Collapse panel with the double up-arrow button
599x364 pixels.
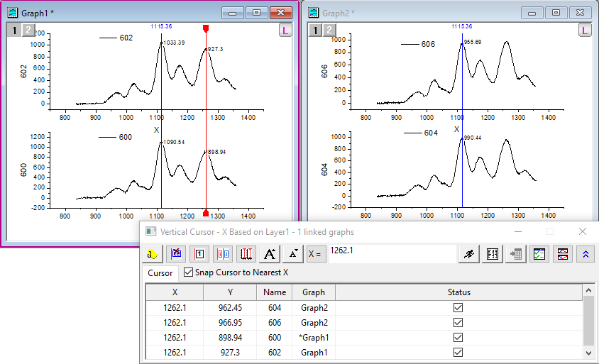click(x=586, y=254)
